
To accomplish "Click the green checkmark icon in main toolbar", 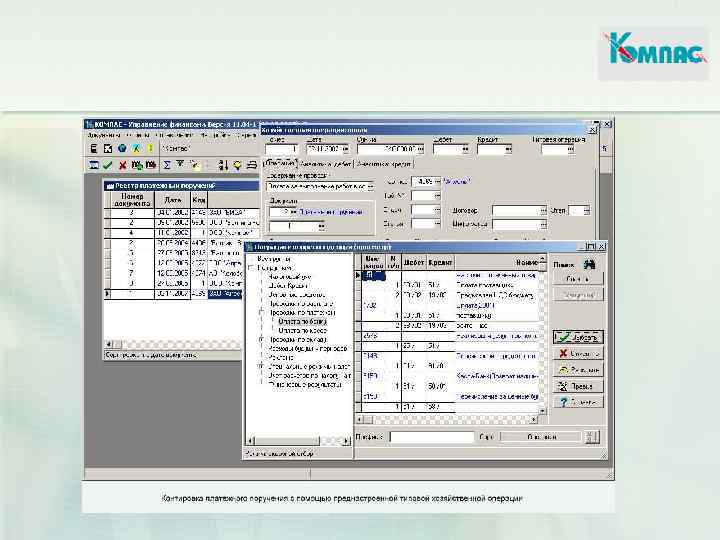I will 108,165.
